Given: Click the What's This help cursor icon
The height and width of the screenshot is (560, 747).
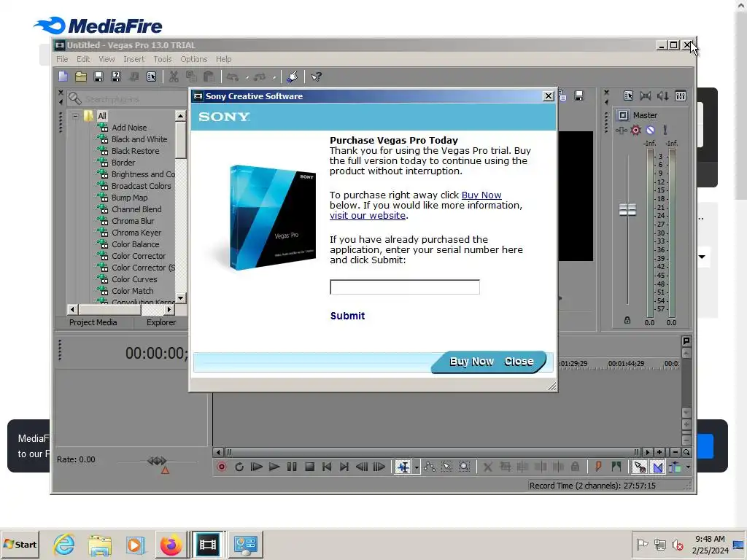Looking at the screenshot, I should tap(316, 77).
